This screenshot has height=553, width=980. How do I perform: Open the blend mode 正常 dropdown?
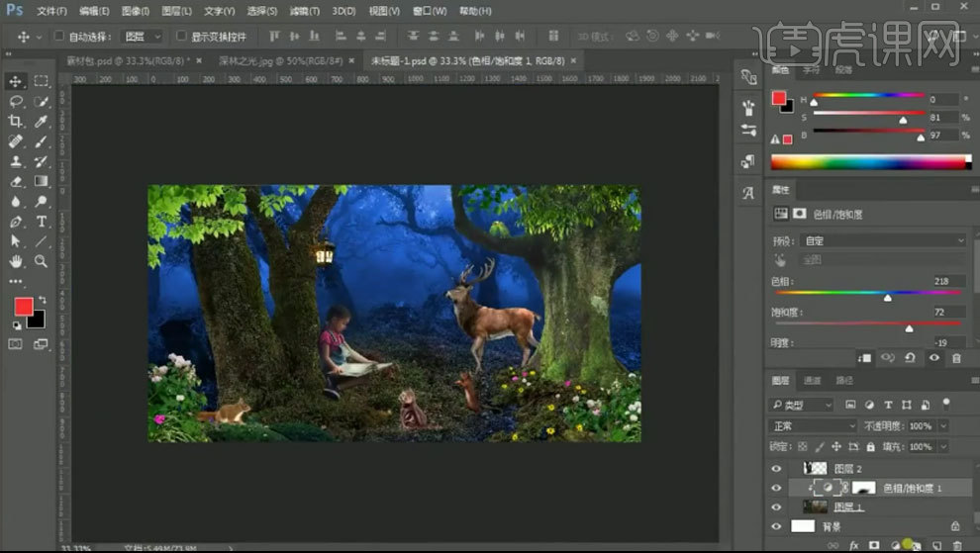(813, 426)
